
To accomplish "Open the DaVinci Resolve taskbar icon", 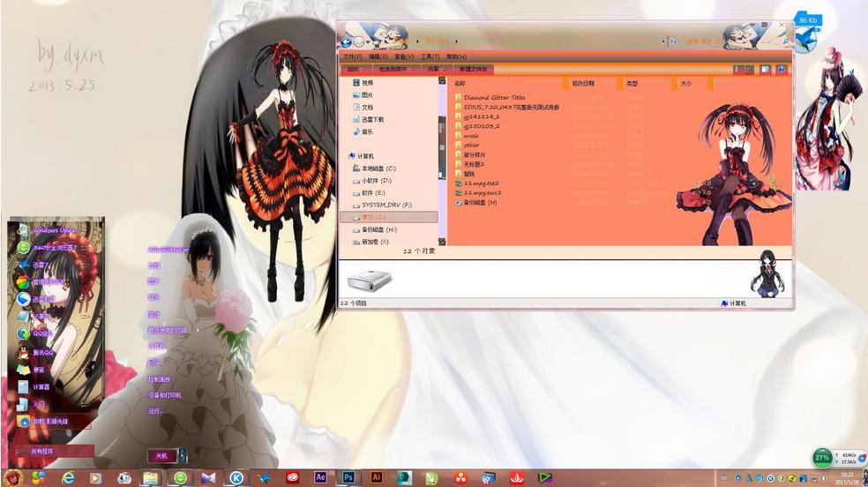I will tap(460, 477).
